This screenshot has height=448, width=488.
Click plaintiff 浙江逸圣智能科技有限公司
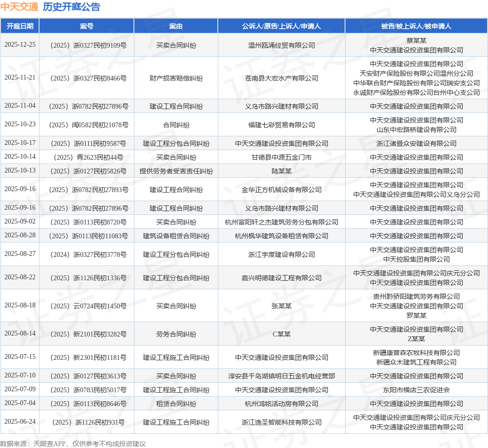point(281,422)
